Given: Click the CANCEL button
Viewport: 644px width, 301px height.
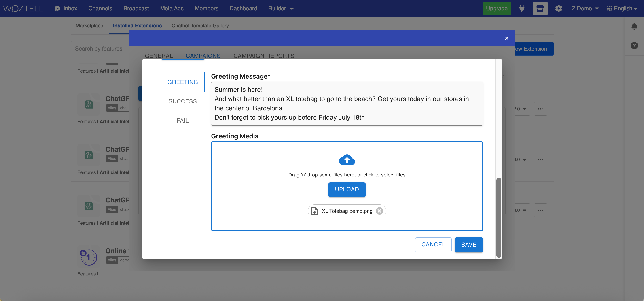Looking at the screenshot, I should point(433,245).
